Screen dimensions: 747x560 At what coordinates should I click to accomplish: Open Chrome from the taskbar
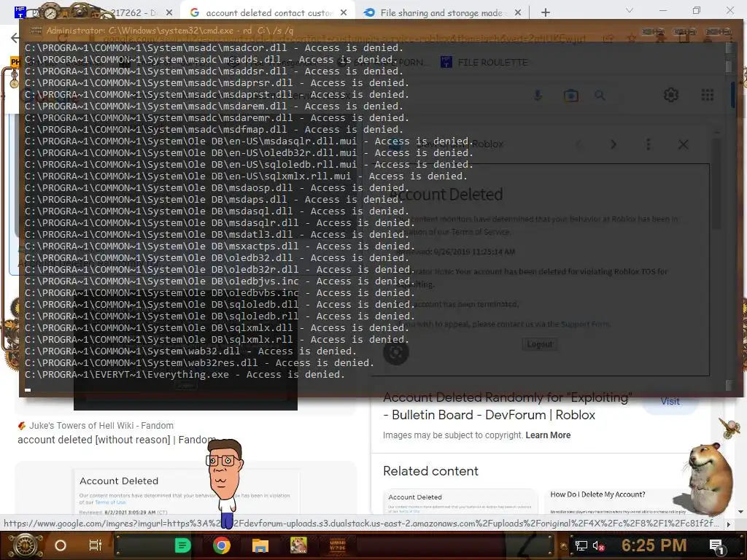tap(222, 545)
